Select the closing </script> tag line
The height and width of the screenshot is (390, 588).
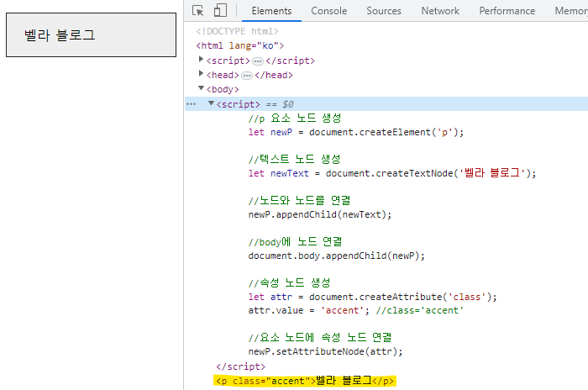pyautogui.click(x=241, y=366)
